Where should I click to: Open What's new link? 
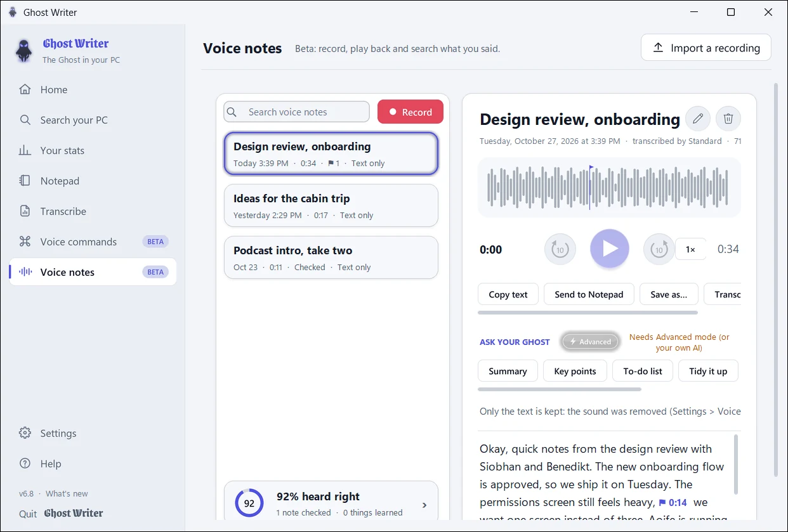(67, 493)
